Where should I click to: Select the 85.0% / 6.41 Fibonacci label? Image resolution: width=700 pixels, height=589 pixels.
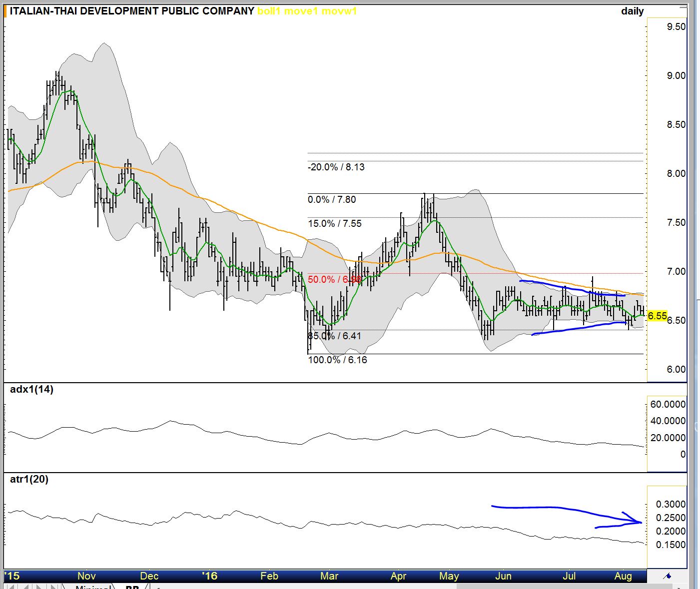tap(334, 336)
